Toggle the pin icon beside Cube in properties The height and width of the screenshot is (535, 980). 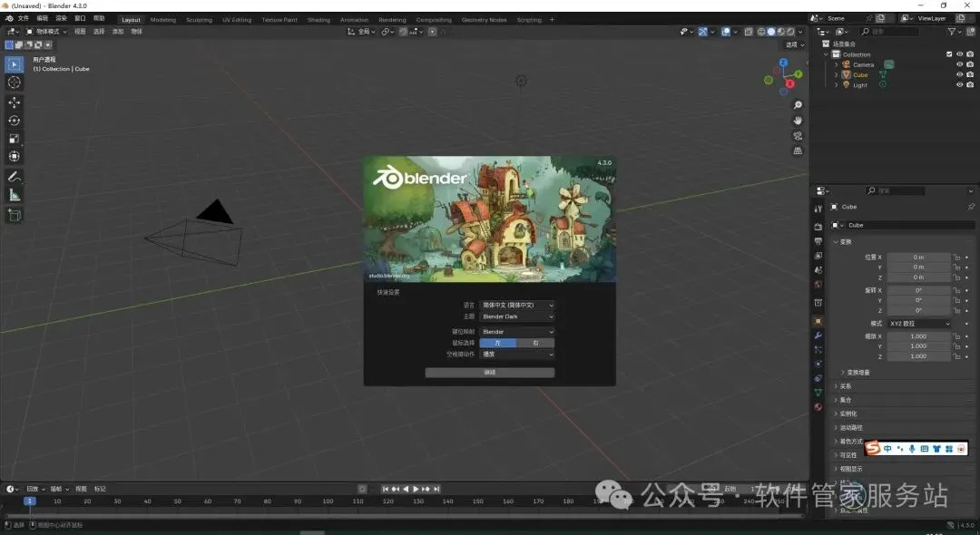point(971,207)
